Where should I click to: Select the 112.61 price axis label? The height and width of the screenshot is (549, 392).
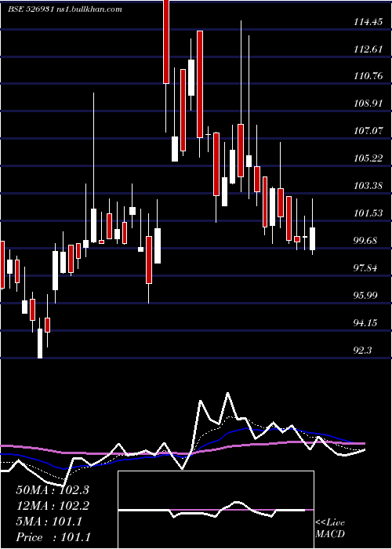click(368, 49)
